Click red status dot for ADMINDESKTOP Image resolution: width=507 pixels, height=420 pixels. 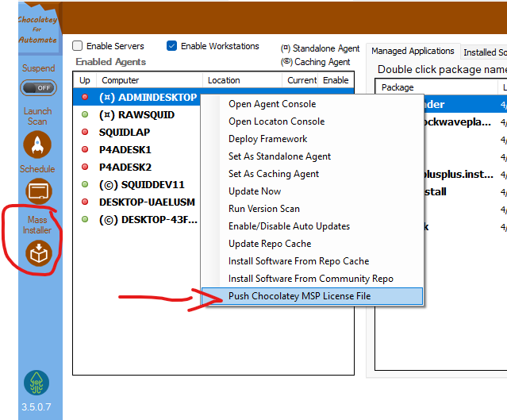click(x=85, y=97)
